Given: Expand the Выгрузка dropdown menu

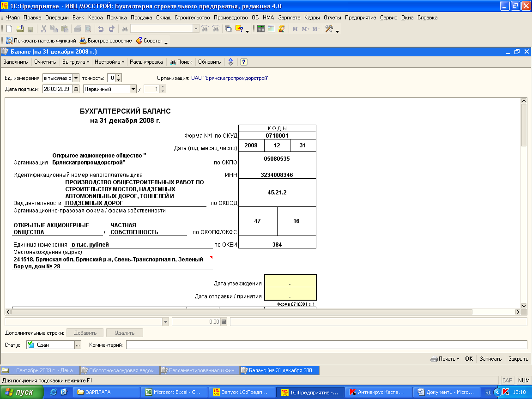Looking at the screenshot, I should [76, 62].
